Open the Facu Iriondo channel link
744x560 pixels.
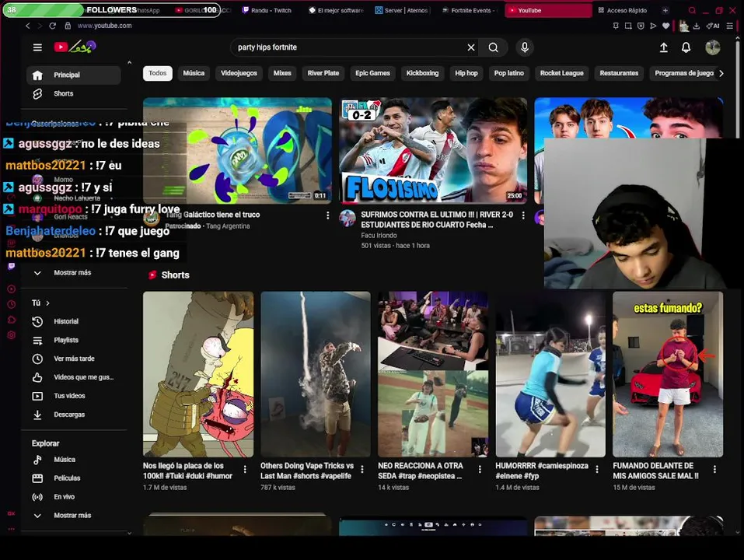pos(379,236)
